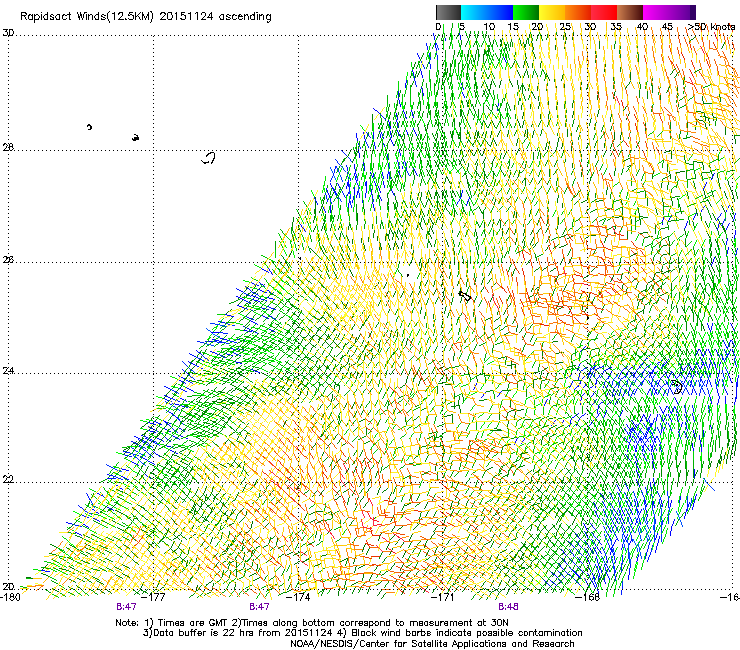Pick the orange 25-30 knots legend segment
Viewport: 740px width, 650px height.
[578, 12]
